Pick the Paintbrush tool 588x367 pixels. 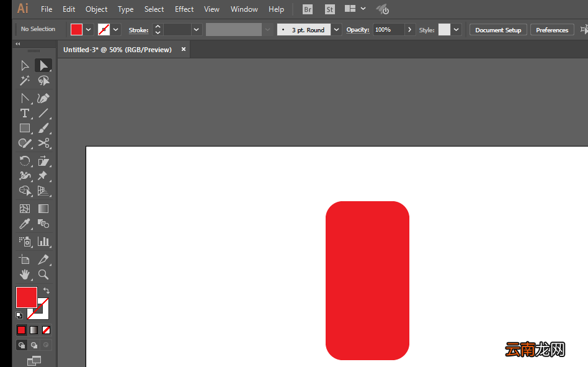43,129
